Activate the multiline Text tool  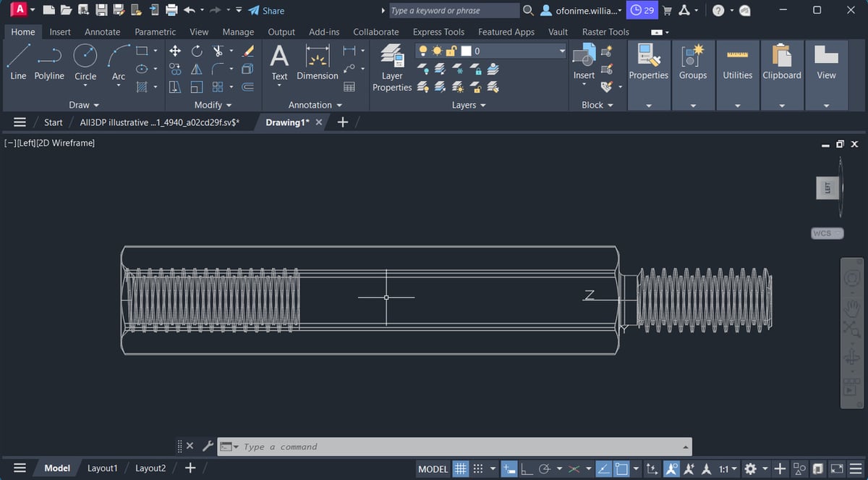[x=279, y=64]
